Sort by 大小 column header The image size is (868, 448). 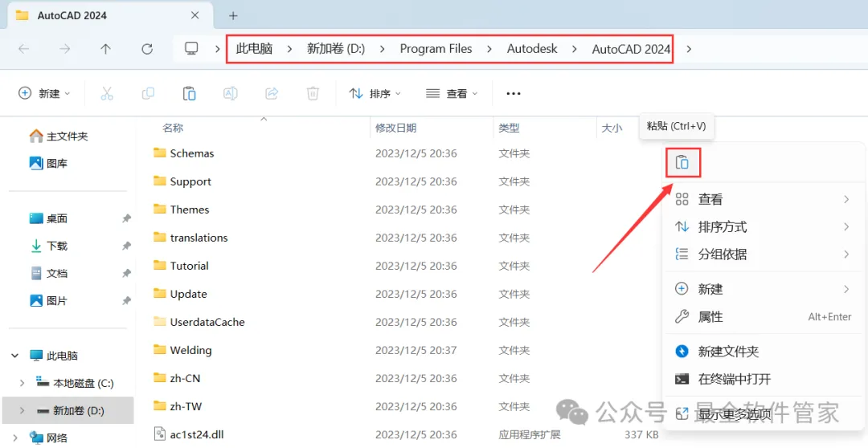point(612,128)
